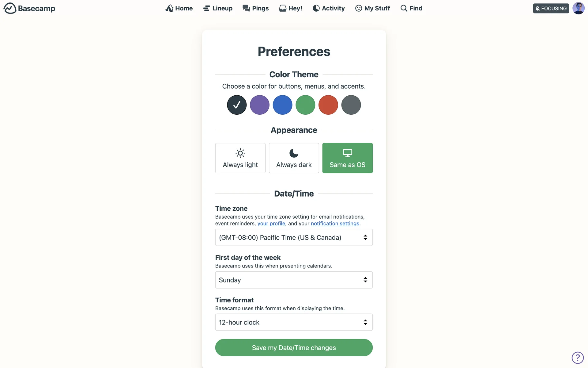This screenshot has width=588, height=368.
Task: Open the Lineup menu item
Action: click(218, 8)
